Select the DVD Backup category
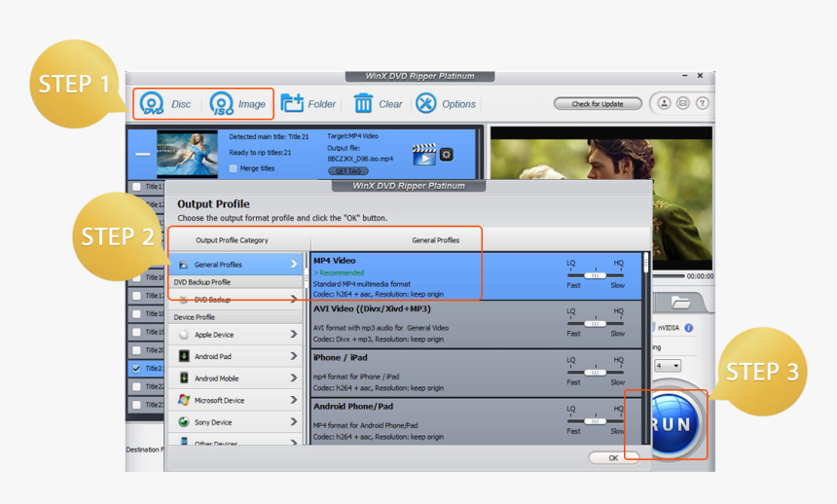The image size is (837, 504). pos(236,300)
